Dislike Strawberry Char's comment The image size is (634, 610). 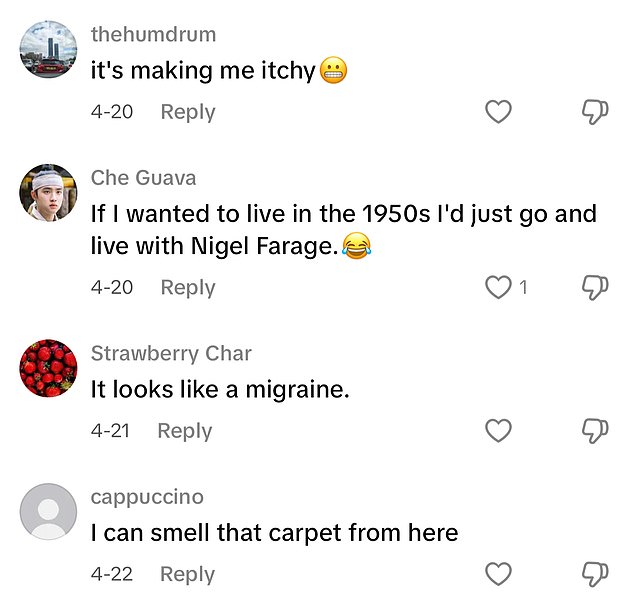(x=594, y=431)
